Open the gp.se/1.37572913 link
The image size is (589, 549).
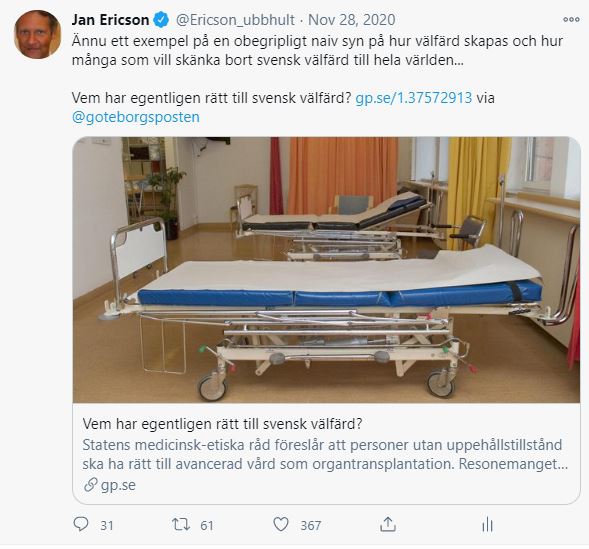tap(414, 98)
